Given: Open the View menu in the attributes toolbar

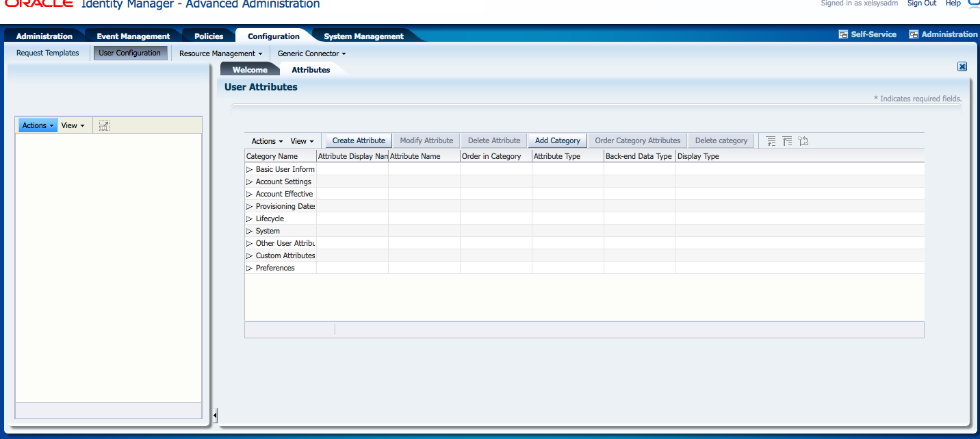Looking at the screenshot, I should click(x=302, y=140).
